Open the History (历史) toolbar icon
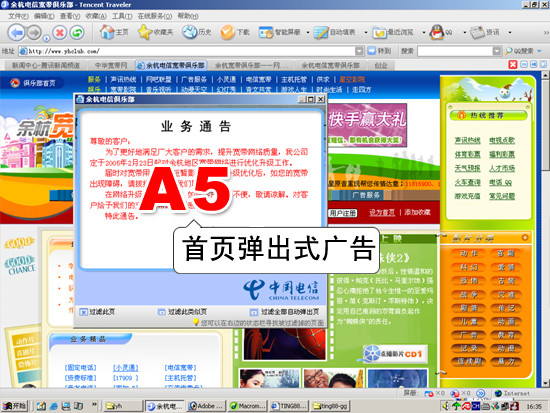 pyautogui.click(x=197, y=32)
